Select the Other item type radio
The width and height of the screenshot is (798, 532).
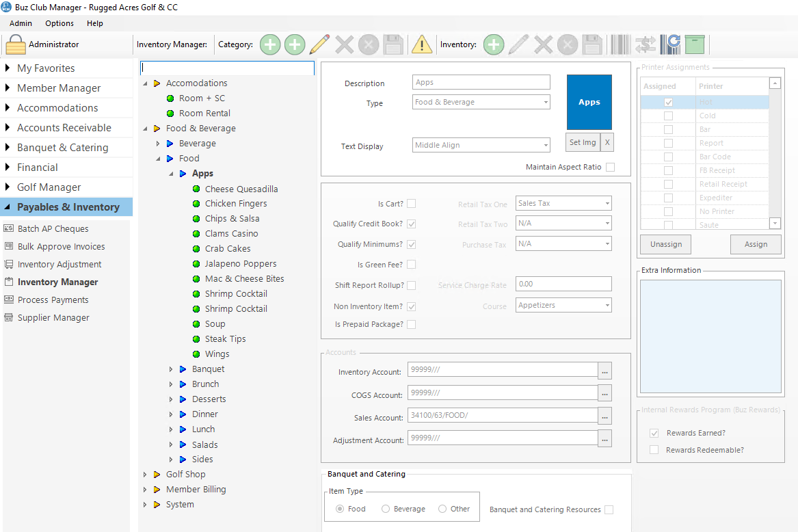(442, 509)
